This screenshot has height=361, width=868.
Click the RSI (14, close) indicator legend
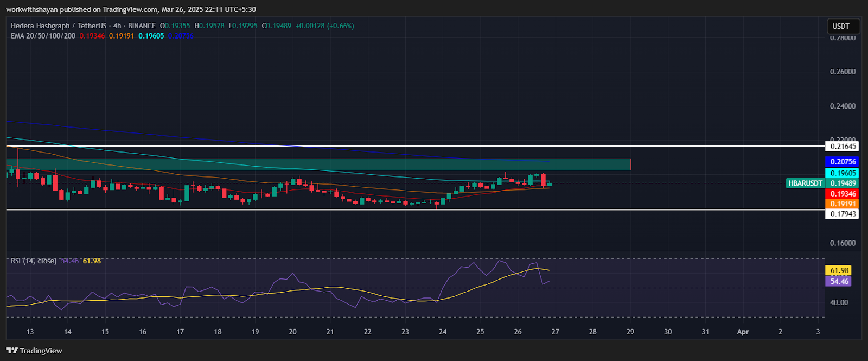(x=34, y=261)
